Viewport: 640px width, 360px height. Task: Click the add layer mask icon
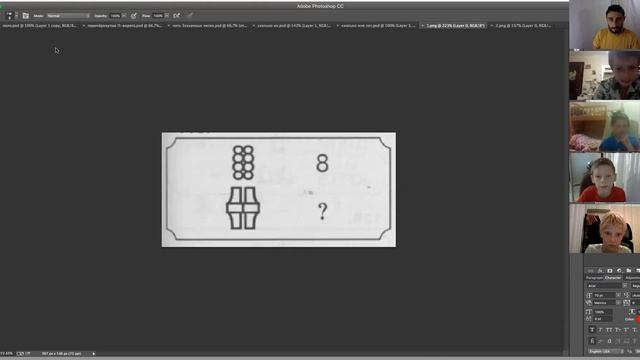pos(610,271)
